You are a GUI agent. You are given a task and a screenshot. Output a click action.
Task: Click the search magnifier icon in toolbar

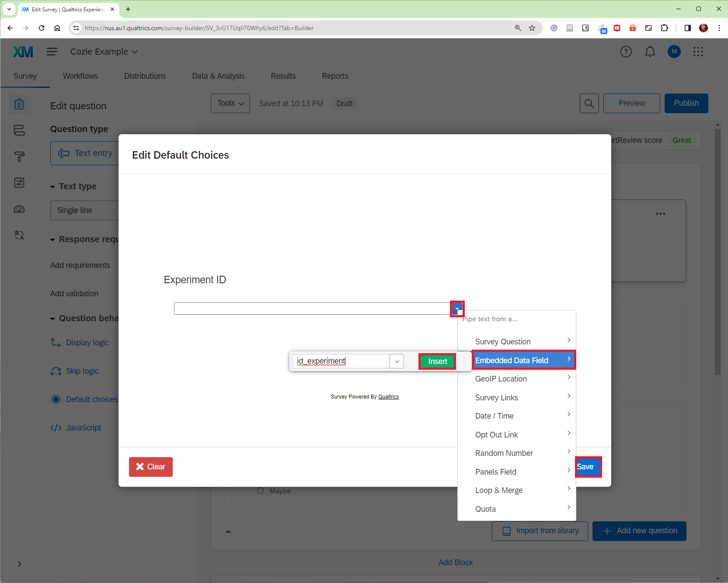[589, 104]
